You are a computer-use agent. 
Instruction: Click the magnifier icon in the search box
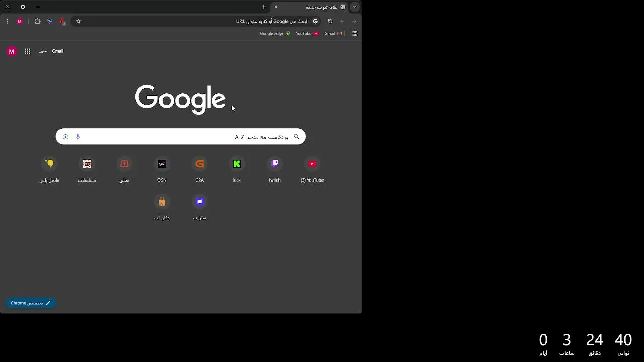pos(296,136)
